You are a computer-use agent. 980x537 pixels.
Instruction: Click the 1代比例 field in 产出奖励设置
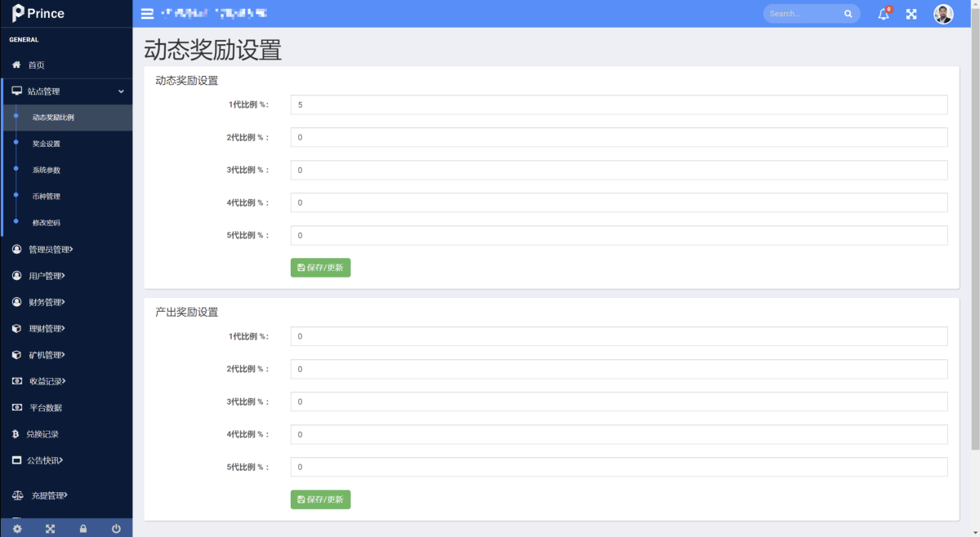point(619,336)
